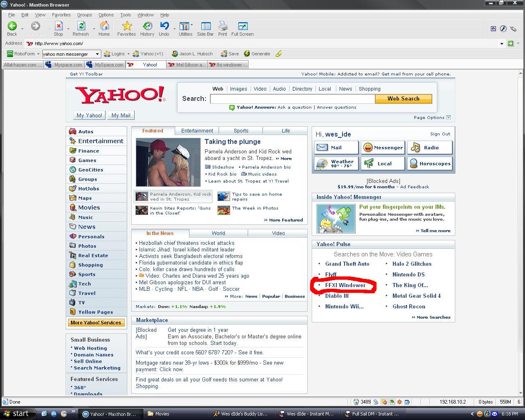Open the Windows start menu
Viewport: 525px width, 420px height.
16,413
